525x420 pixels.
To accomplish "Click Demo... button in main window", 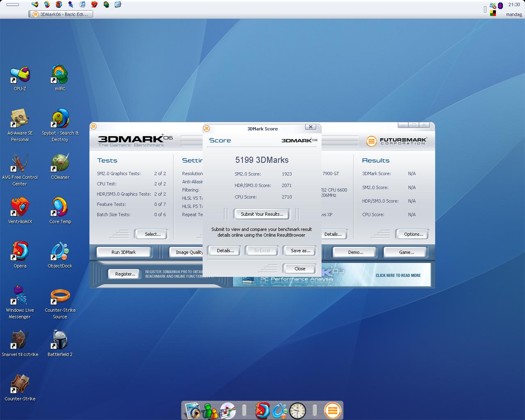I will tap(355, 252).
